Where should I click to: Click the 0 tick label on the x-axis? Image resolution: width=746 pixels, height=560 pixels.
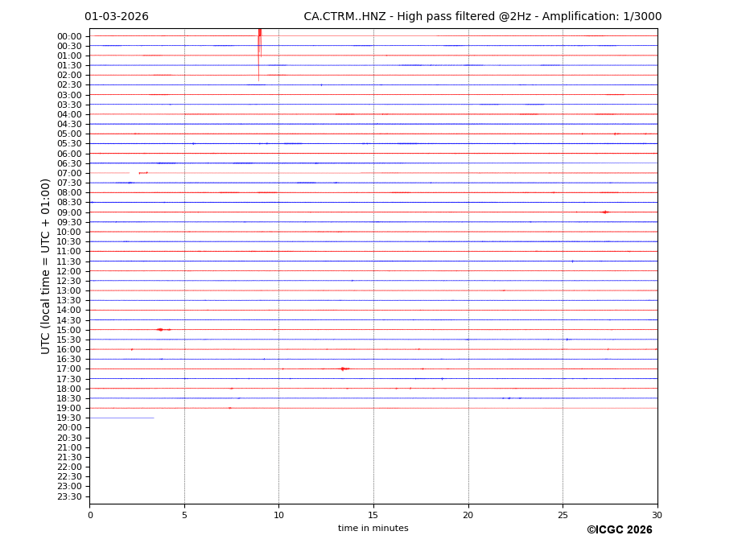coord(90,515)
